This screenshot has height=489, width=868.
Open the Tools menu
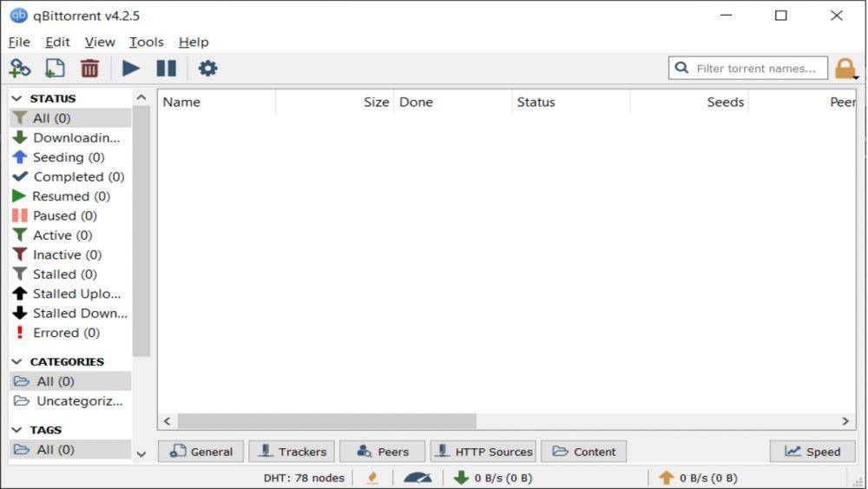146,42
